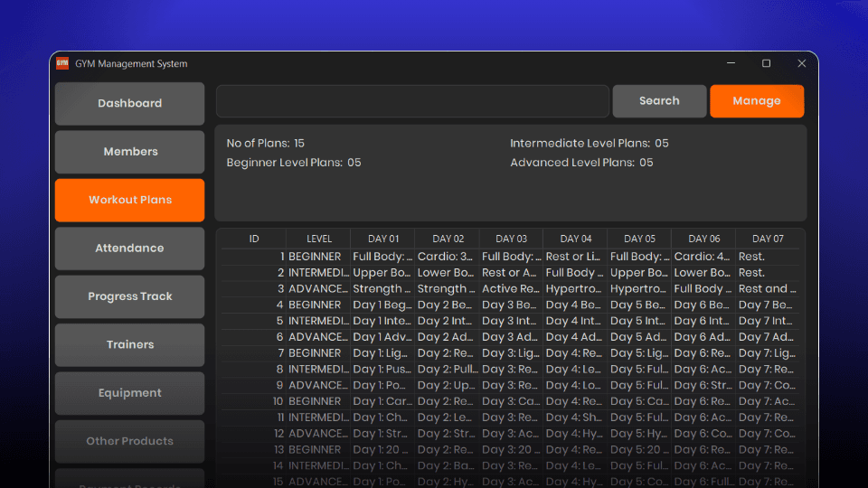Click 'Day 1 Inte...' cell in row 5

382,321
